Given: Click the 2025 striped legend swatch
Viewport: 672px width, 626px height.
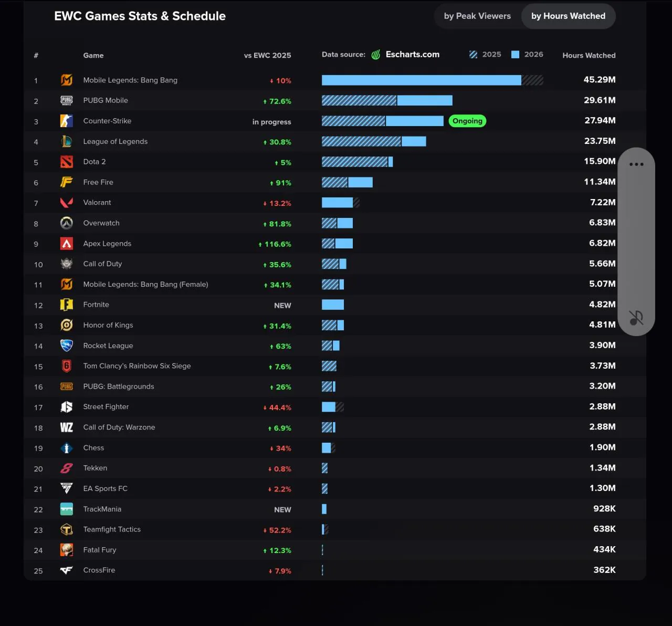Looking at the screenshot, I should click(473, 55).
